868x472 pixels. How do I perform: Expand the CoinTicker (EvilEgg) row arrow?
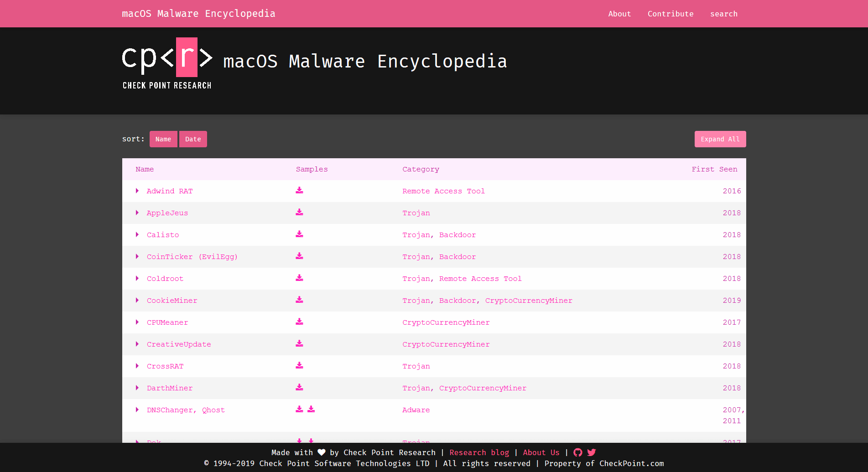point(137,256)
